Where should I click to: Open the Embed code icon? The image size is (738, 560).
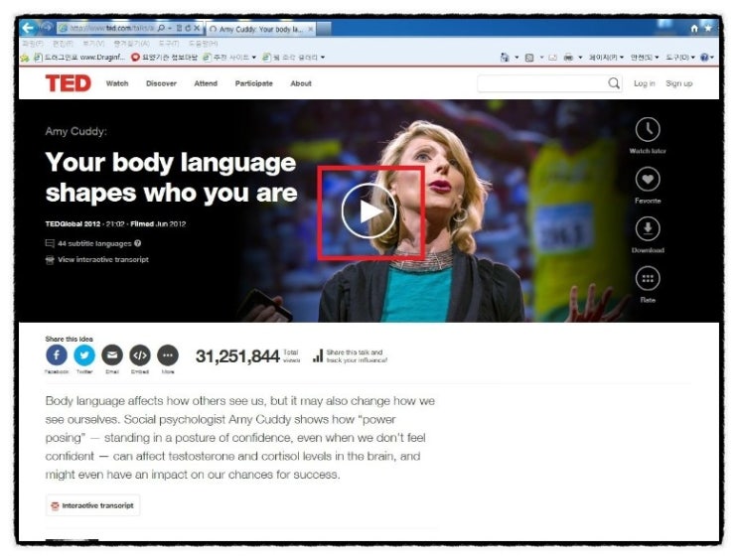click(140, 355)
